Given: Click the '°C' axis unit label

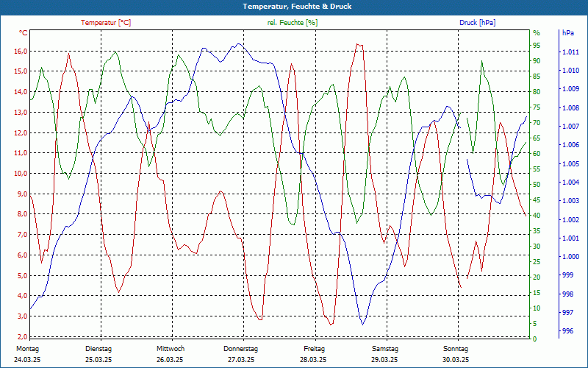Looking at the screenshot, I should pos(24,33).
